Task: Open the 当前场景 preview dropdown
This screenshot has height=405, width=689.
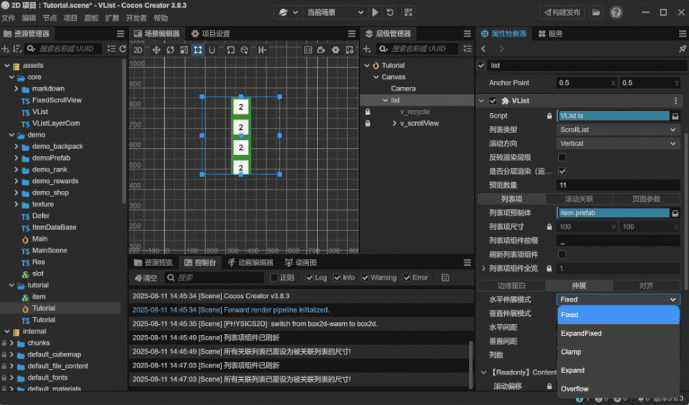Action: click(334, 12)
